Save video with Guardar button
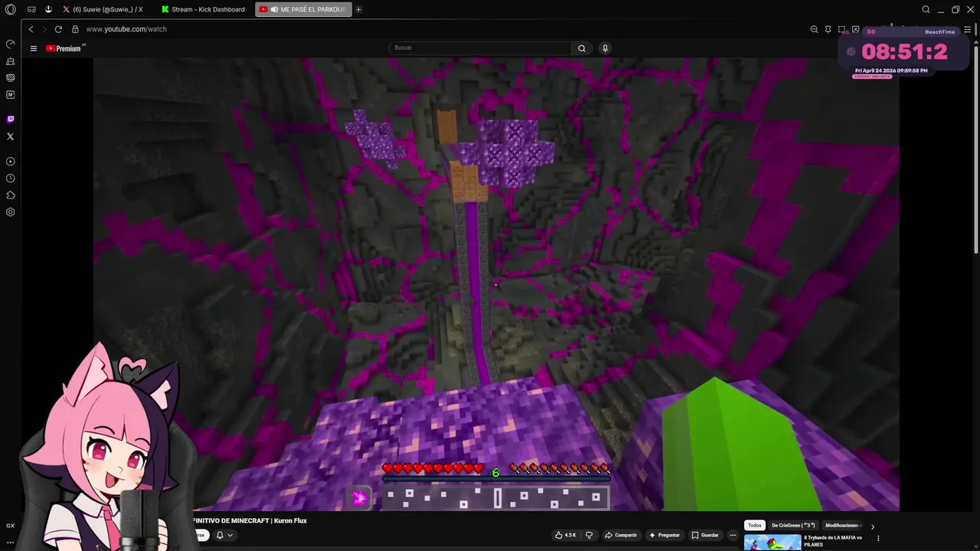Image resolution: width=980 pixels, height=551 pixels. [705, 535]
